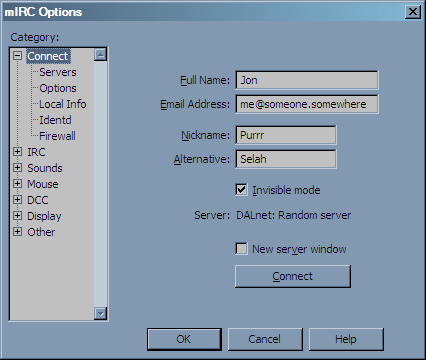Select the Identd tree entry
The image size is (426, 360).
tap(55, 120)
